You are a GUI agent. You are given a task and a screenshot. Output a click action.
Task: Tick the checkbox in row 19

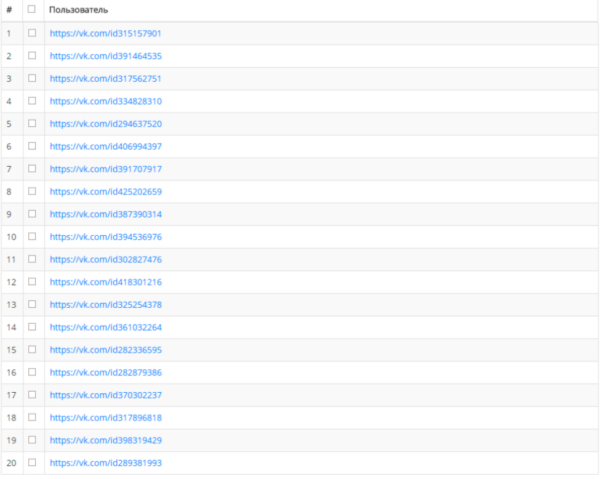click(x=32, y=440)
